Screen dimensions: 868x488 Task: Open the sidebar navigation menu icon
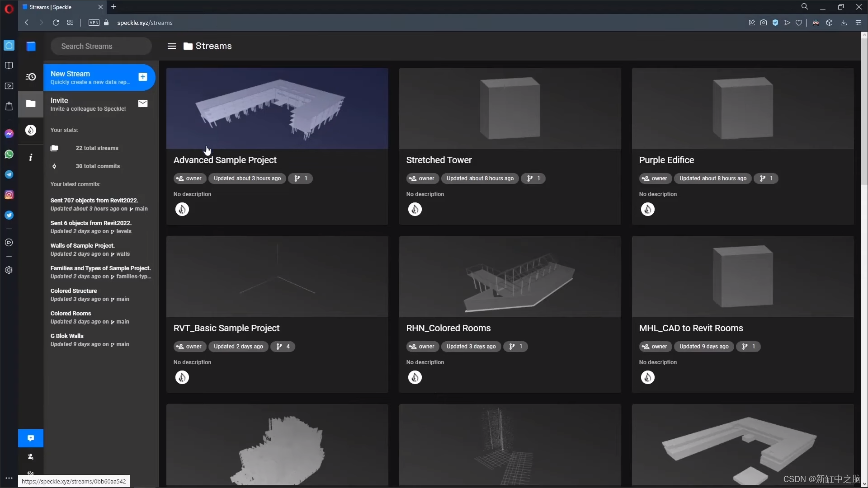[x=171, y=46]
